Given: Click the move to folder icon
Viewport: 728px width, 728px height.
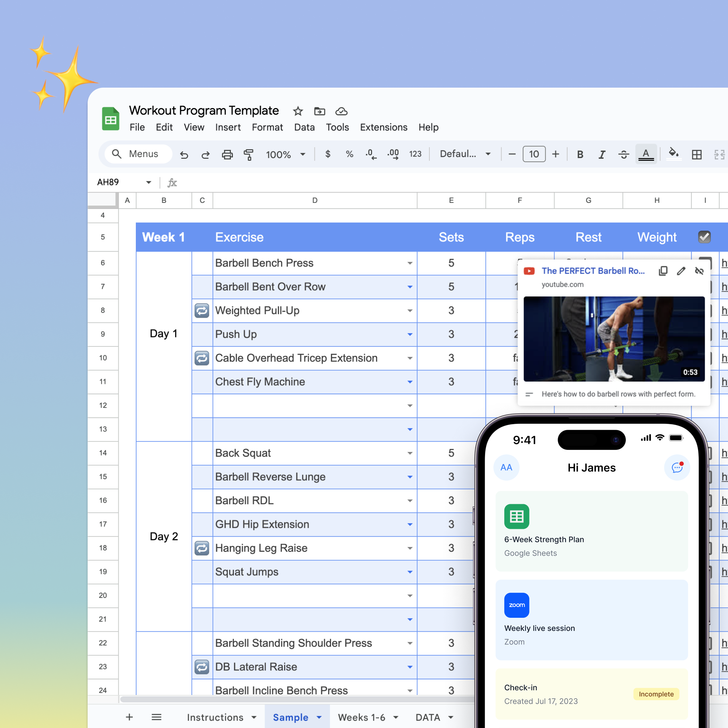Looking at the screenshot, I should [320, 111].
